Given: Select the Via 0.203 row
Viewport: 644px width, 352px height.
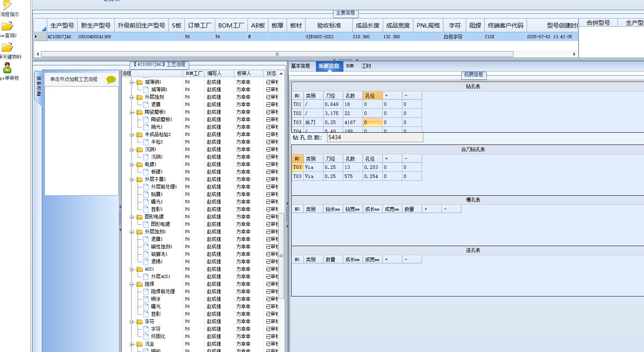Looking at the screenshot, I should [x=357, y=167].
